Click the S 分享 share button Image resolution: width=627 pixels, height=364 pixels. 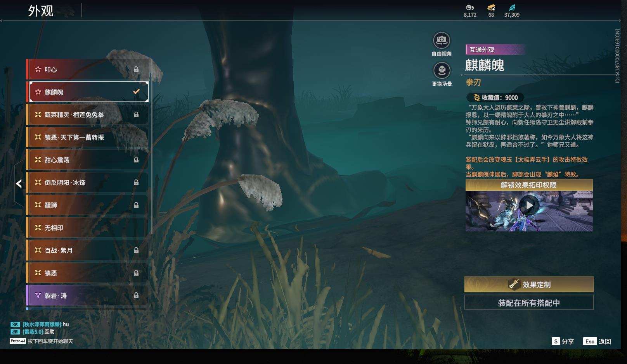pos(563,341)
